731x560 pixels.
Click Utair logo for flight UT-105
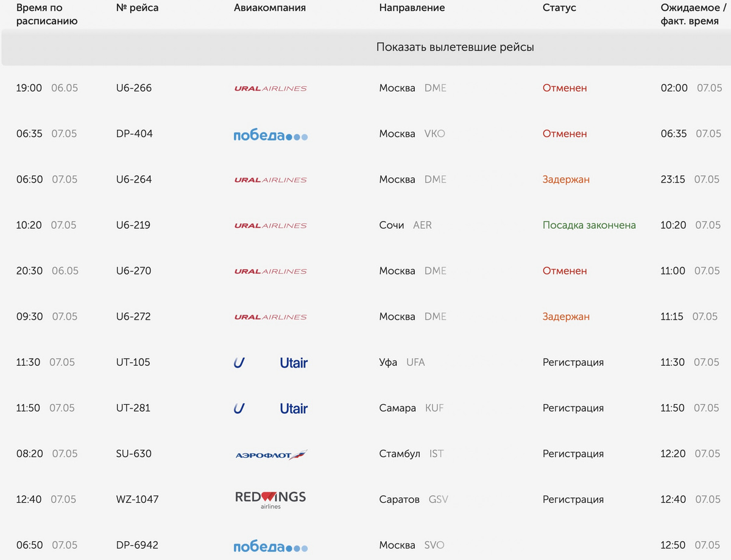click(270, 363)
